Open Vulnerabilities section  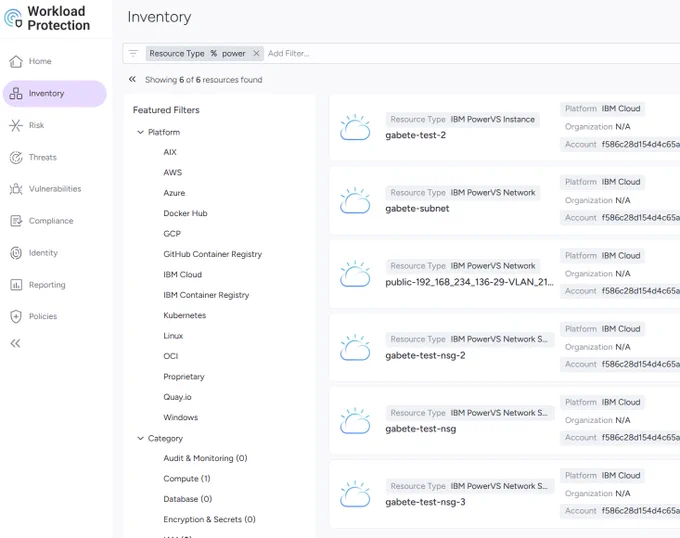(x=55, y=189)
